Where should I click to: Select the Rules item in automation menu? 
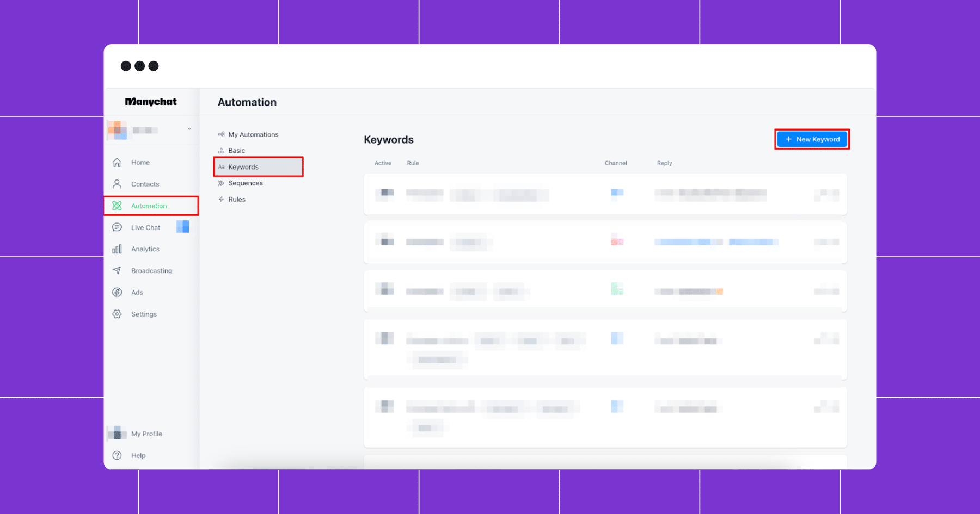(232, 200)
